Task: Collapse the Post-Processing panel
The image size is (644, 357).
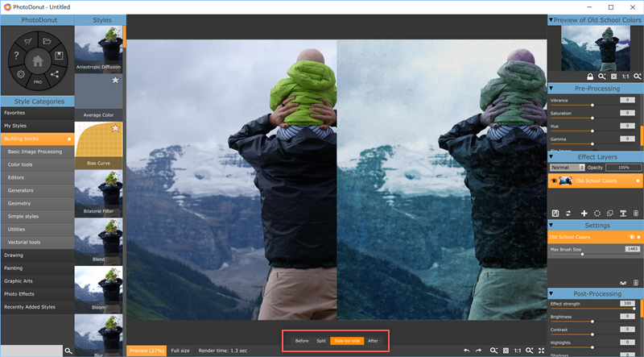Action: (551, 293)
